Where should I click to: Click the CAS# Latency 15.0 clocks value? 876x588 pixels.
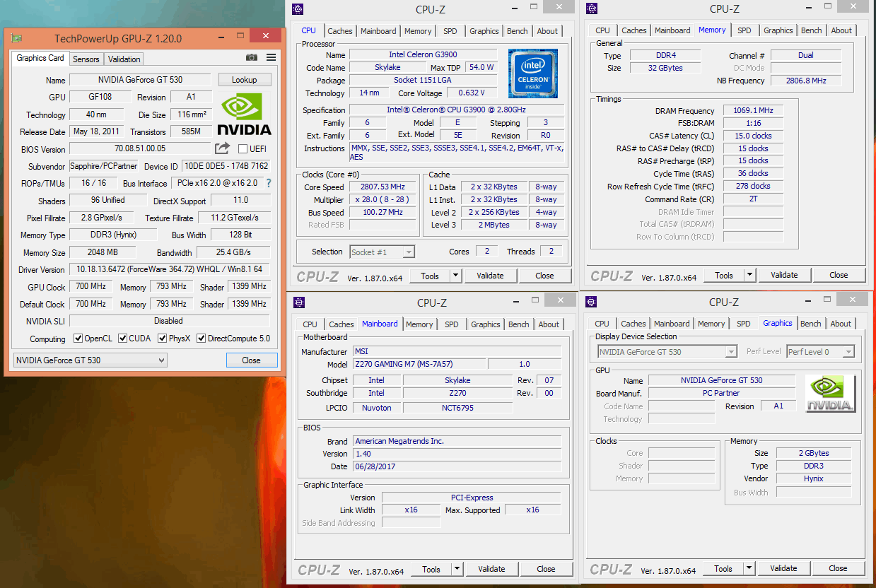(753, 136)
